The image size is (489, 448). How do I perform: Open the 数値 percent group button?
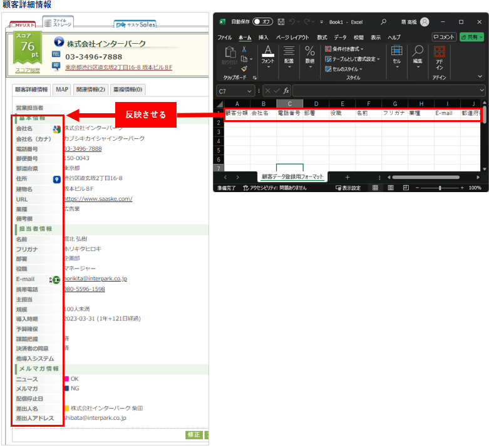tap(310, 58)
